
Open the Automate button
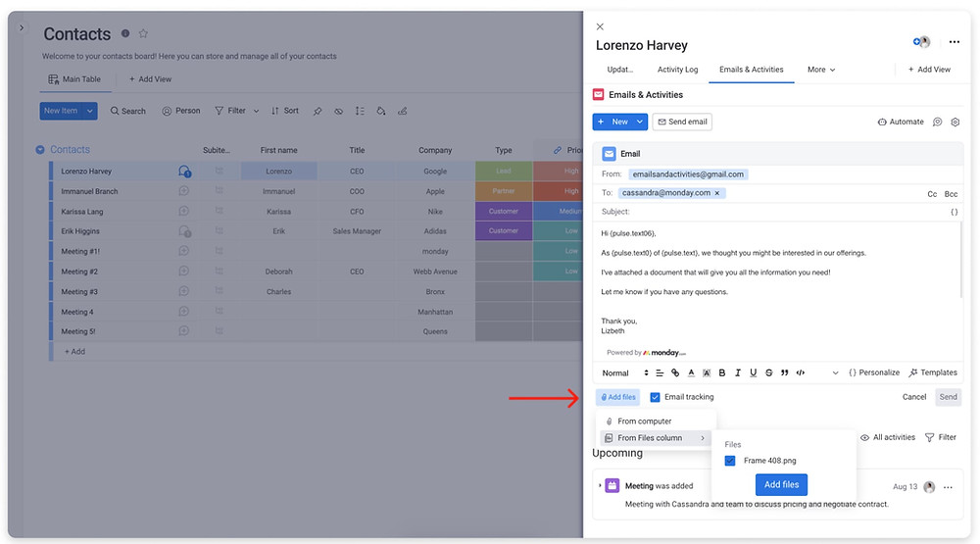[901, 122]
